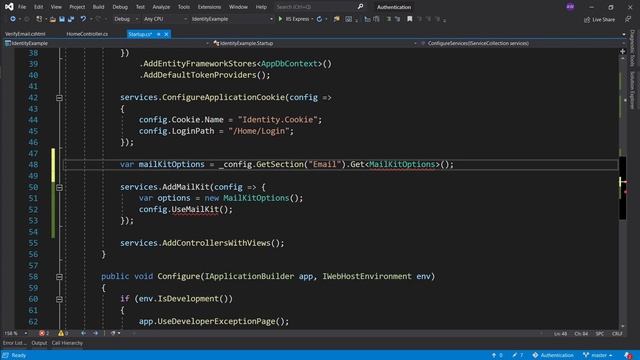Screen dimensions: 640x360
Task: Switch to the VerifyEmail.cshtml tab
Action: tap(25, 34)
